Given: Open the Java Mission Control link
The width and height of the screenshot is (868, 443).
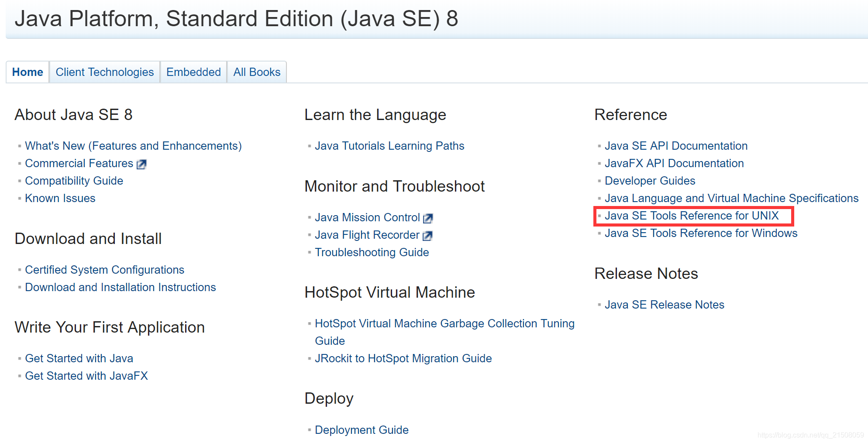Looking at the screenshot, I should click(x=367, y=217).
